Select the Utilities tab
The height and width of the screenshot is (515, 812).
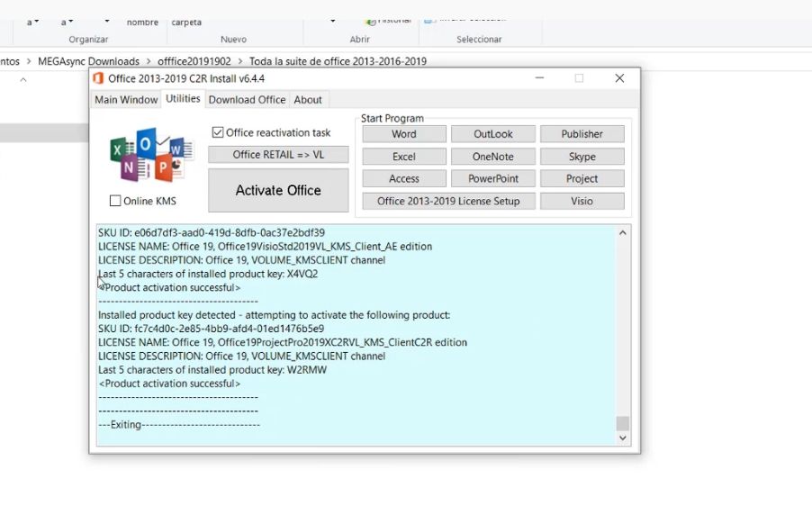coord(183,98)
